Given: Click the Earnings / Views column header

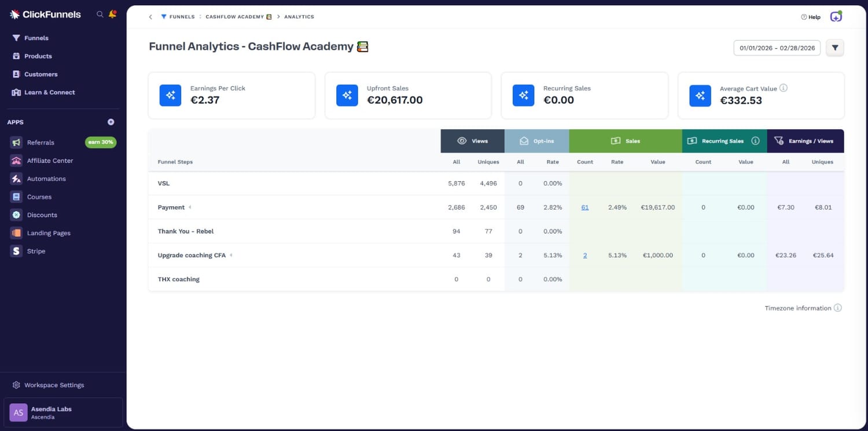Looking at the screenshot, I should coord(806,141).
